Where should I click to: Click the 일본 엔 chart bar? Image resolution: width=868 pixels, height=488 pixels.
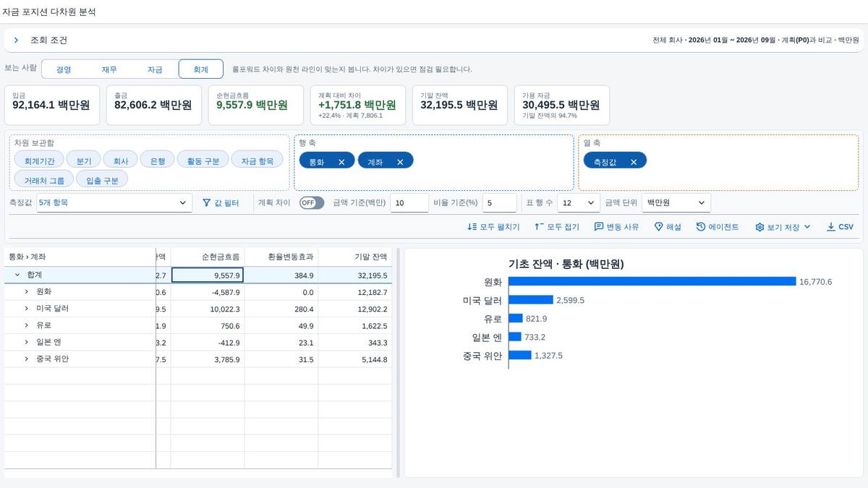(x=515, y=337)
